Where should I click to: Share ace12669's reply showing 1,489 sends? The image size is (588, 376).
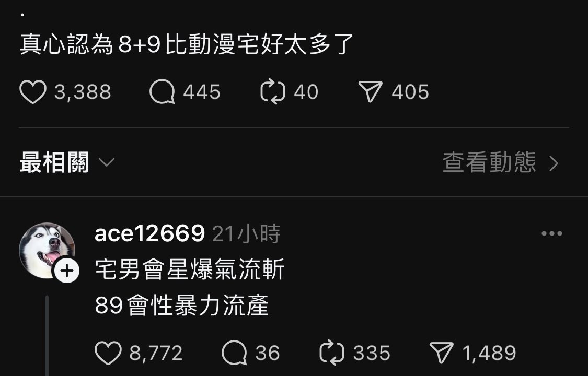(x=441, y=353)
